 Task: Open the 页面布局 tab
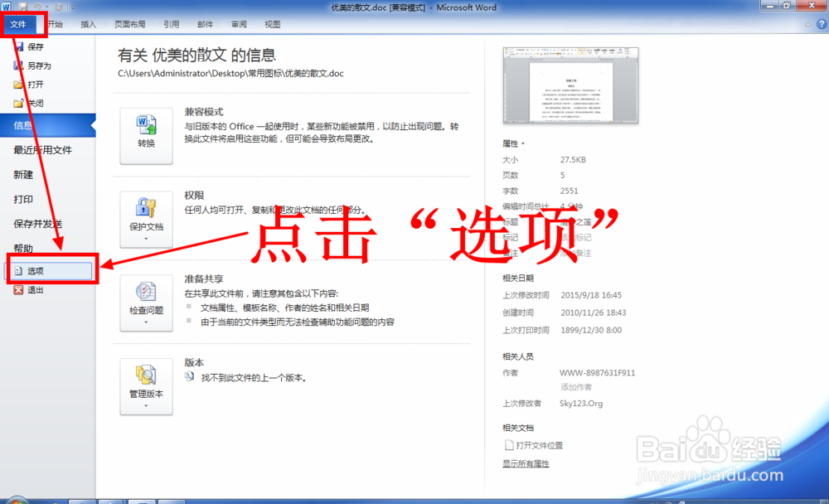tap(129, 24)
